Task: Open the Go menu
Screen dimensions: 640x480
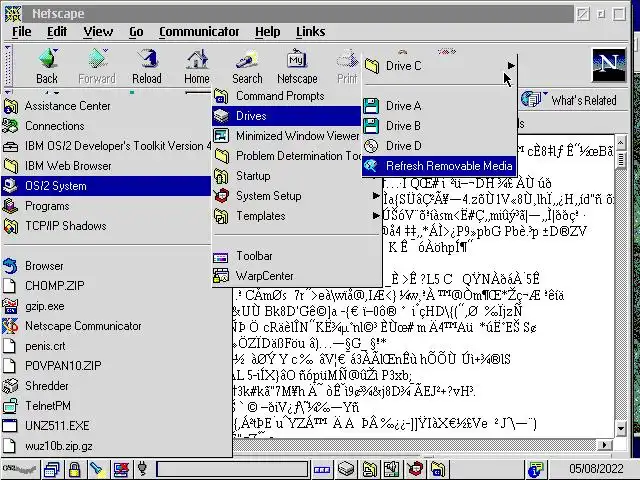Action: pyautogui.click(x=136, y=31)
